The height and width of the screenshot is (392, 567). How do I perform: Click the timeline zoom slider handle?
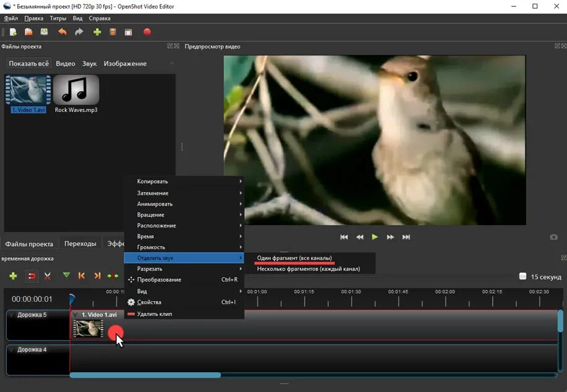(x=522, y=276)
